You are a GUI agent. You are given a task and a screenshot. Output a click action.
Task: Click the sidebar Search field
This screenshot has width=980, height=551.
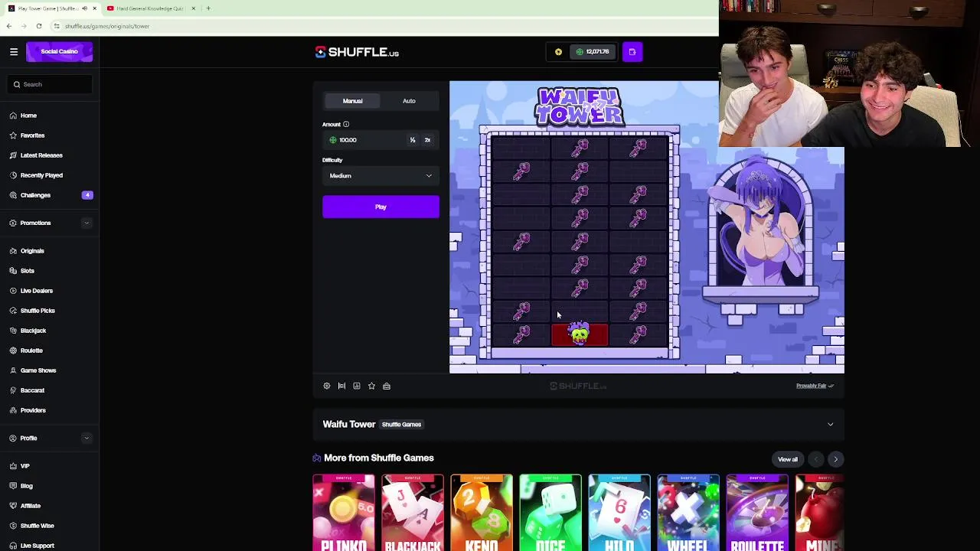coord(51,84)
